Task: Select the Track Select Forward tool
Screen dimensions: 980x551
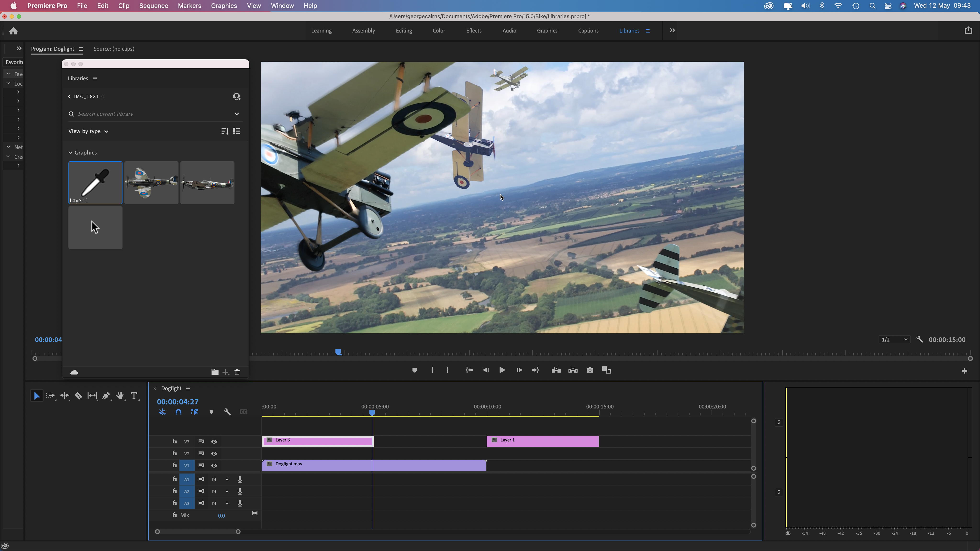Action: [50, 396]
